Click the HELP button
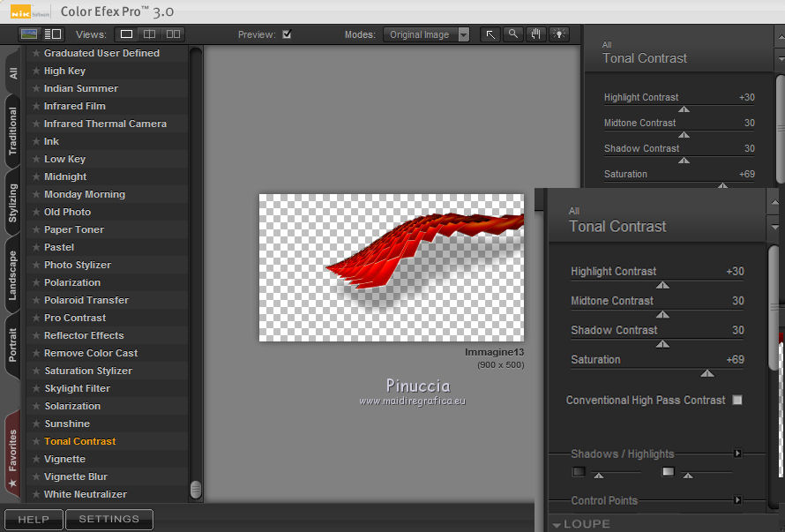Screen dimensions: 785x532 click(34, 519)
